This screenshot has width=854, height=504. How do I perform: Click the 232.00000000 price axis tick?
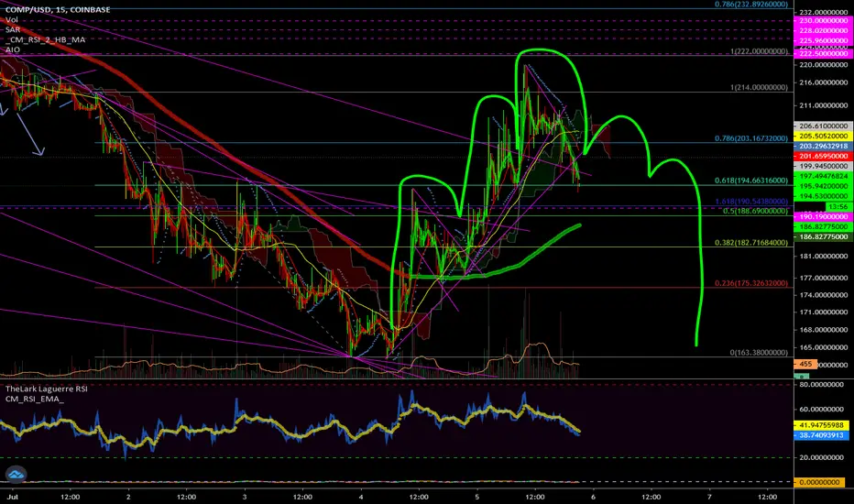click(824, 12)
